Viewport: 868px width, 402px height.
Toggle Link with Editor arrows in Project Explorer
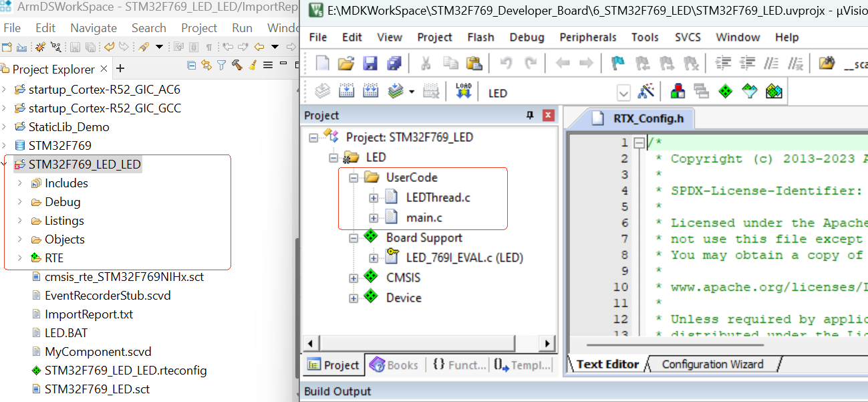pyautogui.click(x=206, y=66)
